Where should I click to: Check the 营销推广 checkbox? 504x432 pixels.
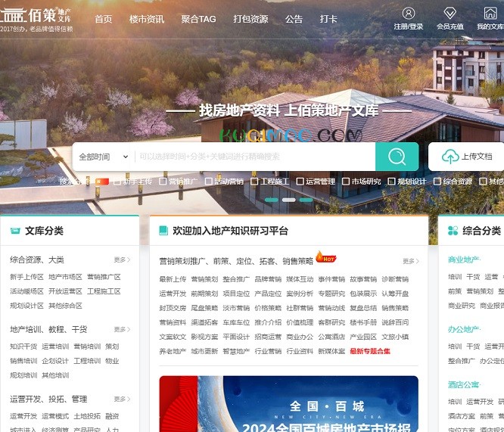tap(163, 182)
